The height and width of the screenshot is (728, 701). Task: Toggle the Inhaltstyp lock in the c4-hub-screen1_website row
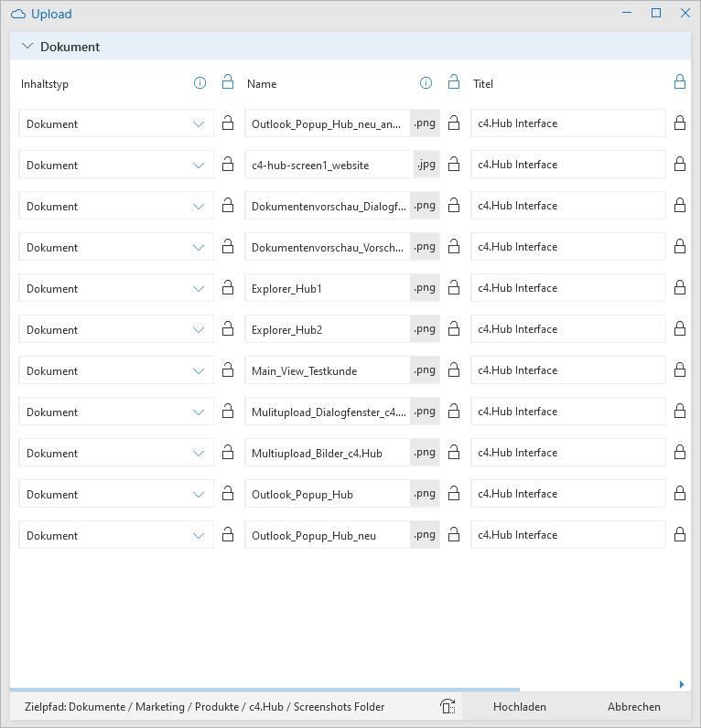228,164
